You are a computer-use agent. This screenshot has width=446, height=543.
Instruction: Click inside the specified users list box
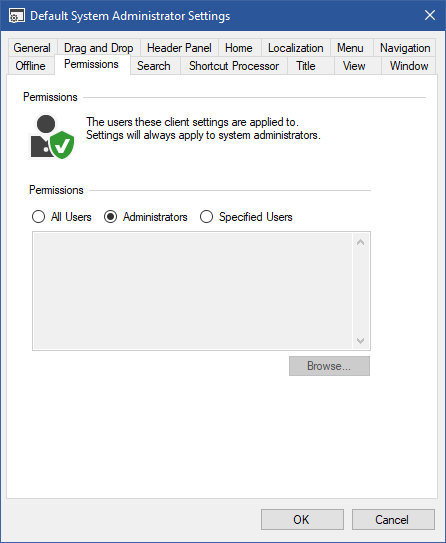193,291
